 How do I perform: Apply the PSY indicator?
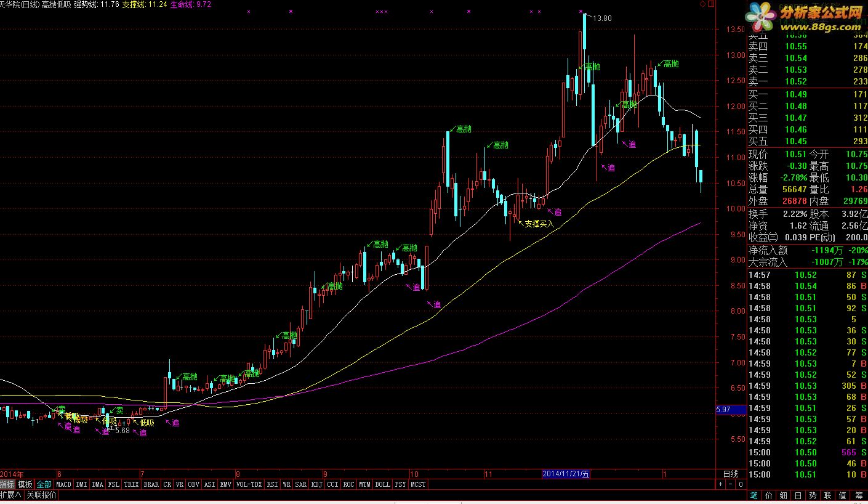tap(401, 484)
